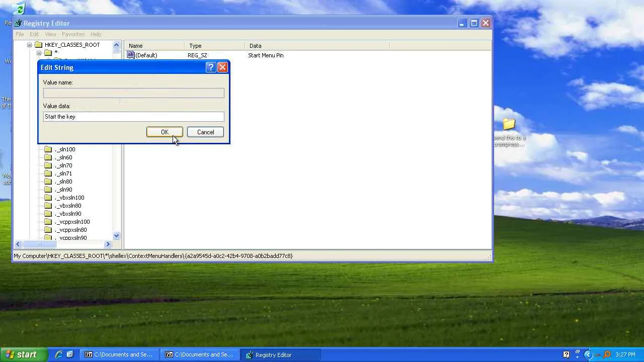Click the orange magnifier tray icon
This screenshot has width=644, height=362.
pyautogui.click(x=607, y=354)
